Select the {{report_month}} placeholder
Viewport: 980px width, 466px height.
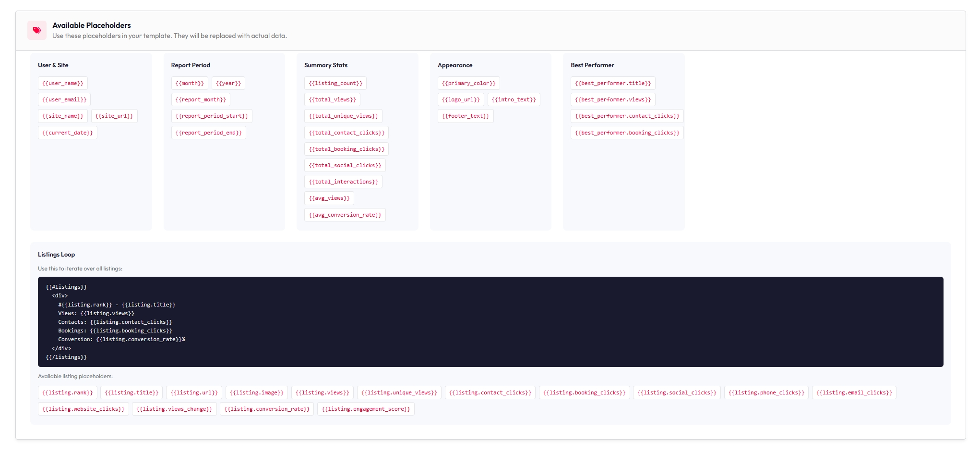(201, 99)
